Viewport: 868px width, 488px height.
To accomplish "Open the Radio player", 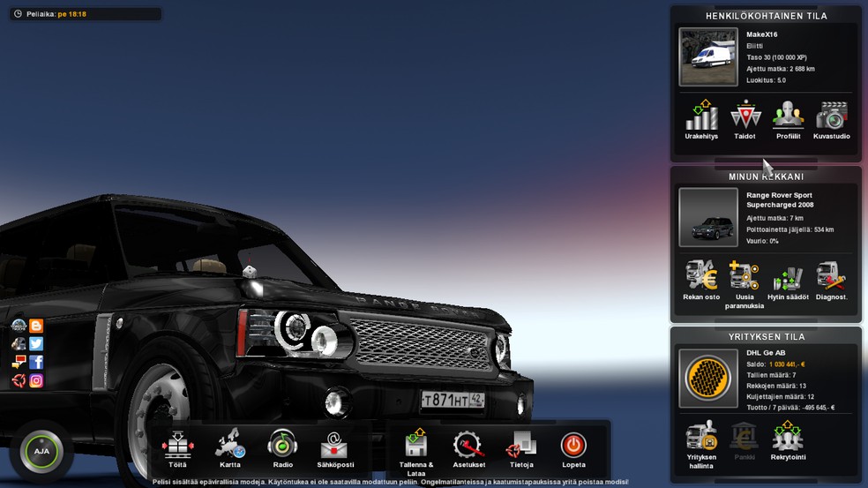I will pyautogui.click(x=282, y=447).
